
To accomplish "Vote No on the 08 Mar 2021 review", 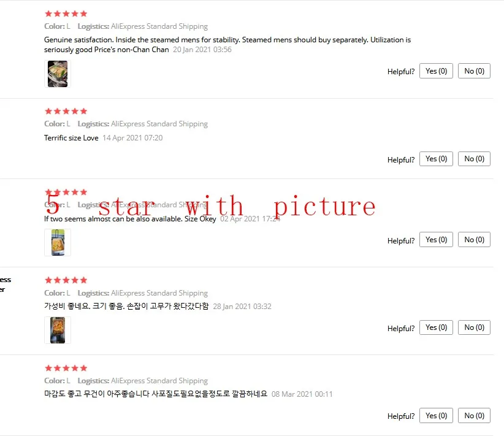I will tap(474, 415).
